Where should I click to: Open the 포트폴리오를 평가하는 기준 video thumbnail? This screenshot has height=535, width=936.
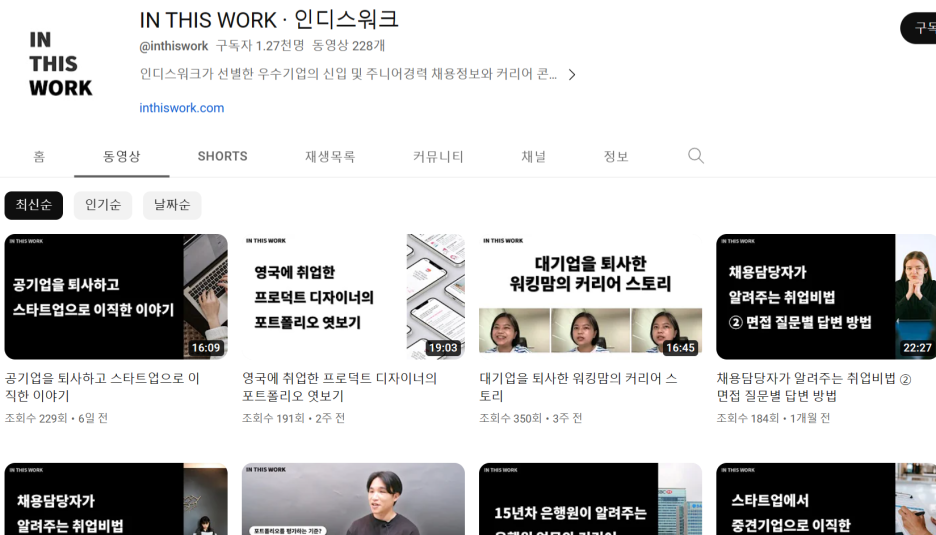pyautogui.click(x=353, y=499)
